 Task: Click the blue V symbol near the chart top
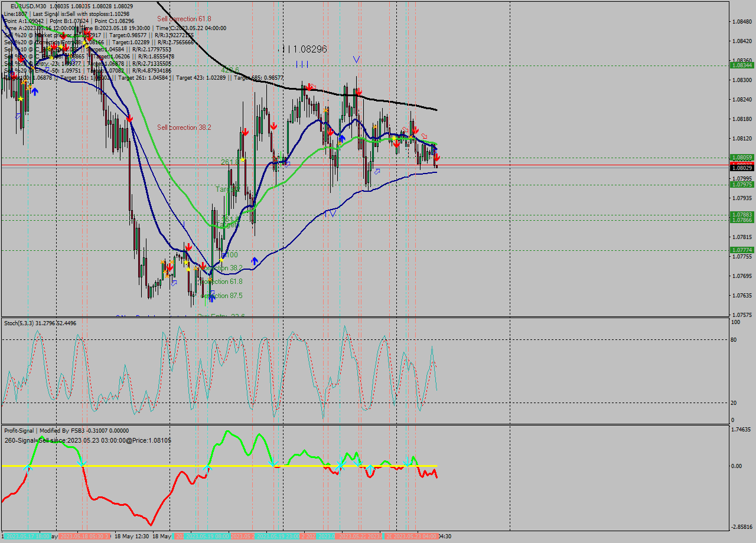click(x=356, y=59)
